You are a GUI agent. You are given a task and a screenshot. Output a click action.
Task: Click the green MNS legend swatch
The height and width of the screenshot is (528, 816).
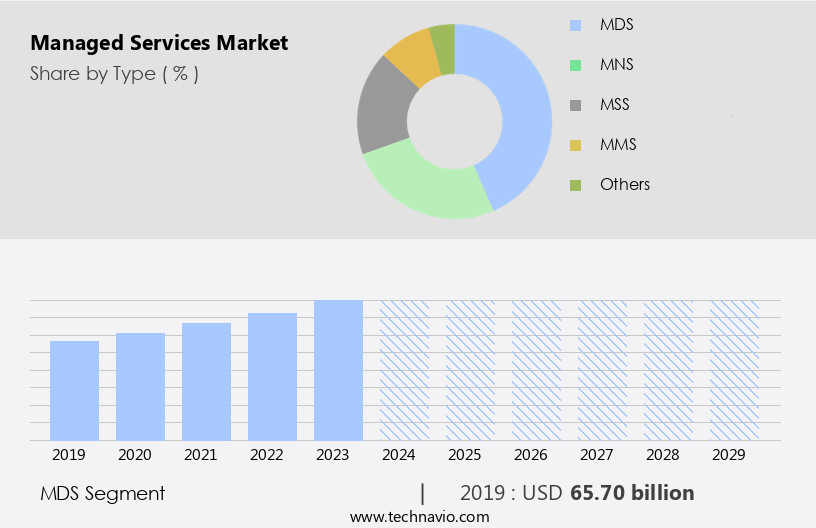click(x=575, y=65)
